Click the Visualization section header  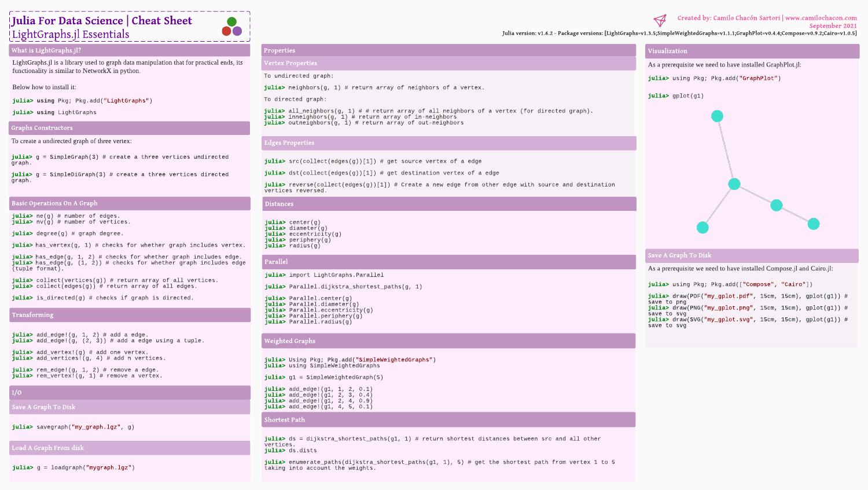(x=667, y=51)
